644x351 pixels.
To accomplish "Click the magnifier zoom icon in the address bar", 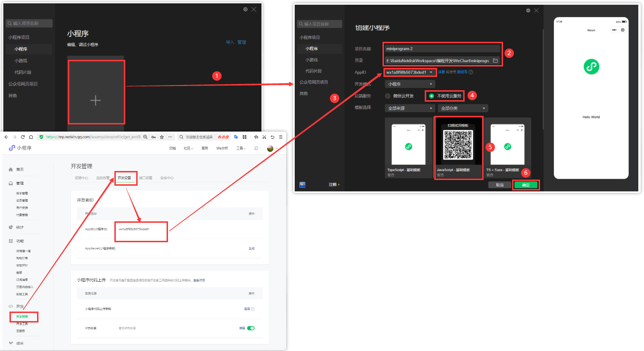I will click(145, 137).
